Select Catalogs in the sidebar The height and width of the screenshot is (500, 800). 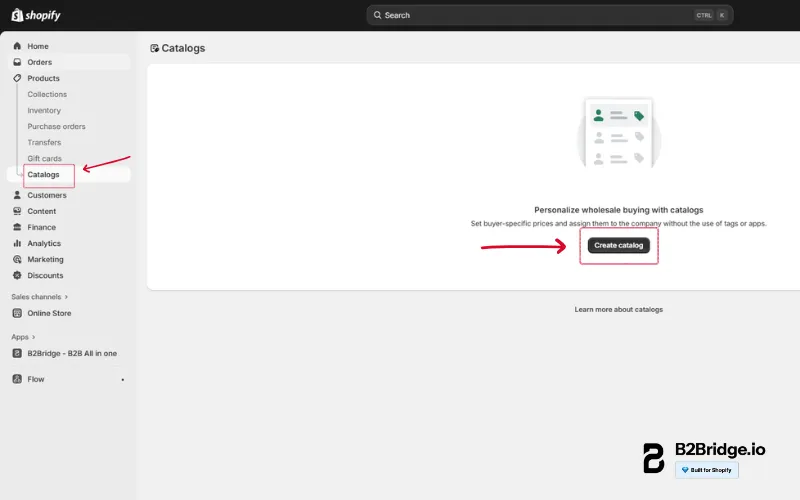[43, 174]
